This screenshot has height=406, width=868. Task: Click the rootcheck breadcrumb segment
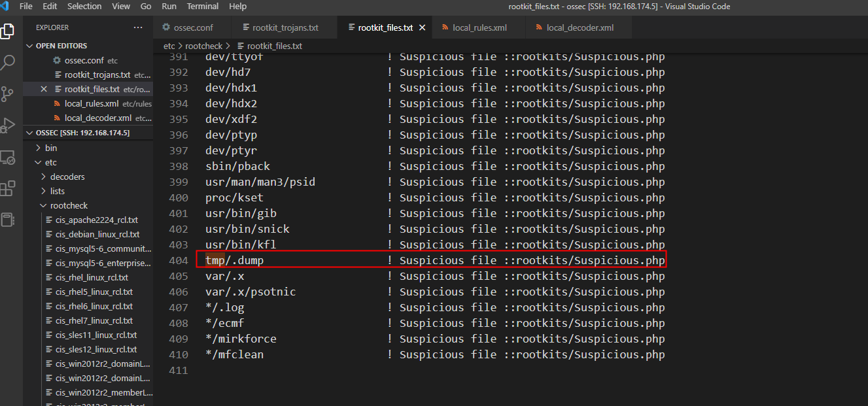(x=204, y=46)
